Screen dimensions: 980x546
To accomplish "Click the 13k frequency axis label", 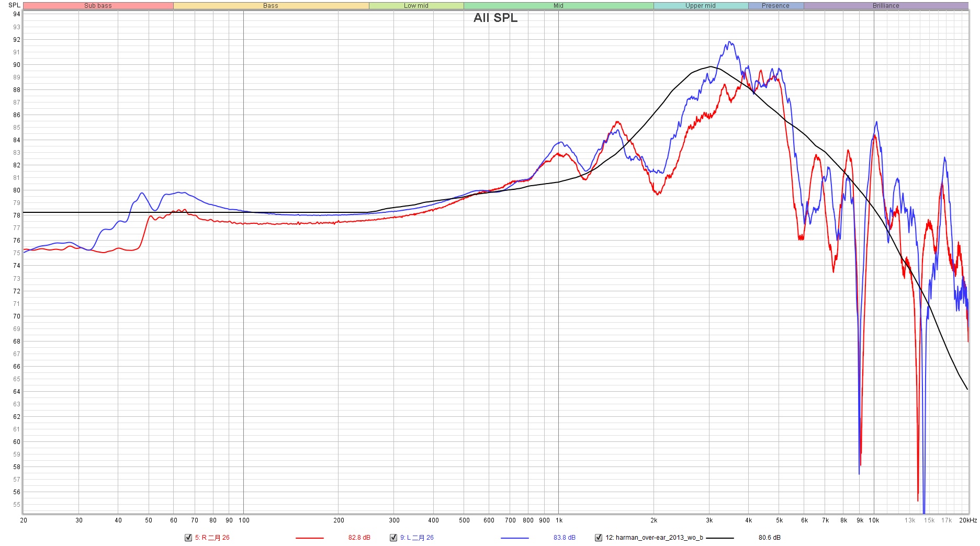I will coord(910,520).
